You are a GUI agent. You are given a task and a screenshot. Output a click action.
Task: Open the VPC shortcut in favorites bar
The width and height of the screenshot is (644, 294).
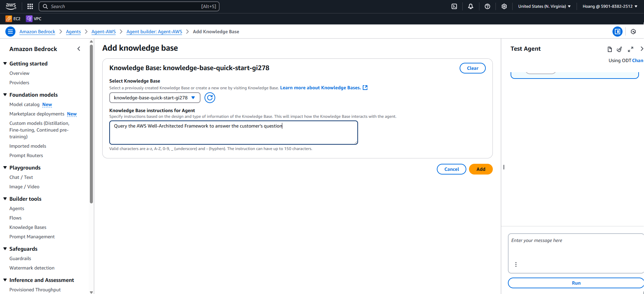(34, 19)
